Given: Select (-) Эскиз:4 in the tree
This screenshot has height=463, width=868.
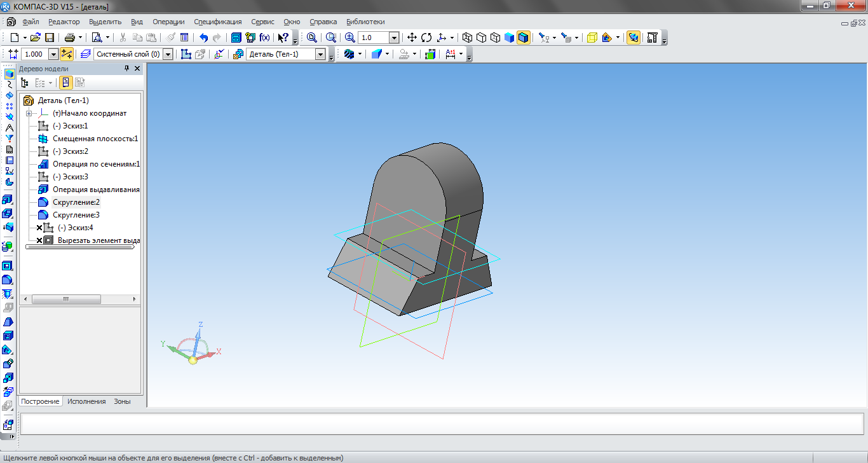Looking at the screenshot, I should 75,228.
